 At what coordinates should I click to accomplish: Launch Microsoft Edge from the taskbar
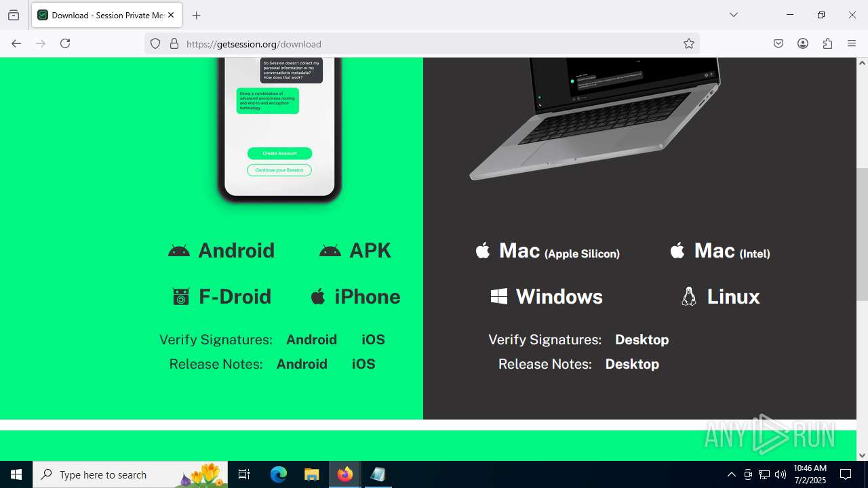pos(279,474)
